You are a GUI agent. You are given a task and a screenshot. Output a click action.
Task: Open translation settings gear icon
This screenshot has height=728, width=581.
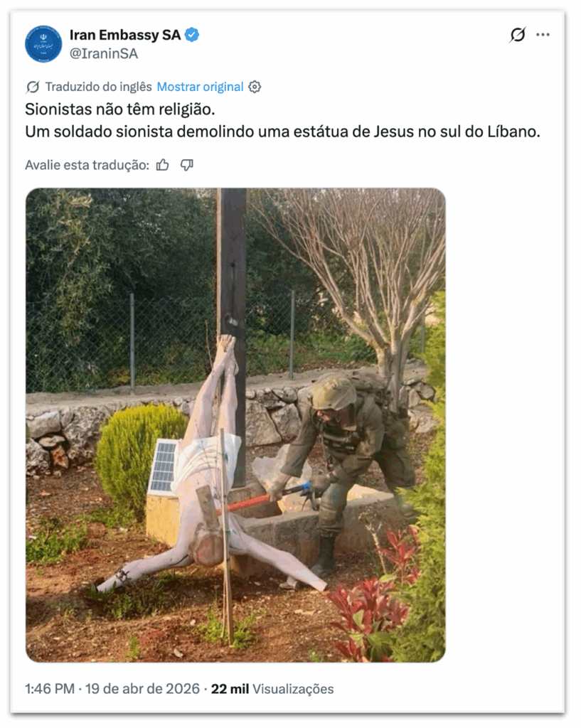[255, 87]
